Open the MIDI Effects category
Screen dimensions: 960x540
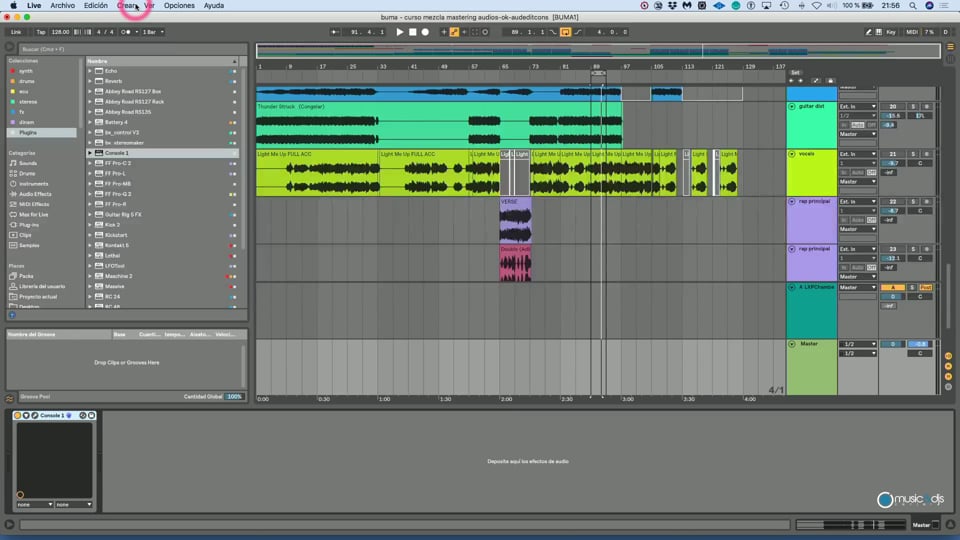pos(34,204)
